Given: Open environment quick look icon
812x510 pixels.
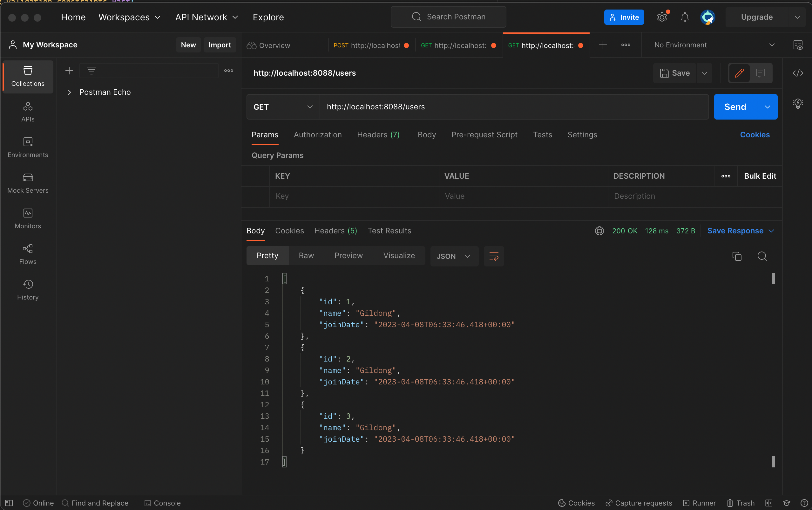Looking at the screenshot, I should [x=798, y=45].
